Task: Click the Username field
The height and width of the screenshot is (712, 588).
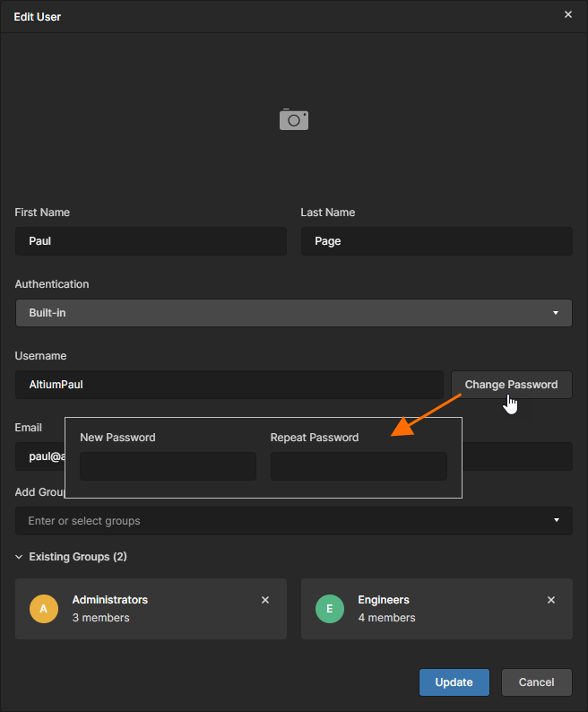Action: pyautogui.click(x=229, y=385)
